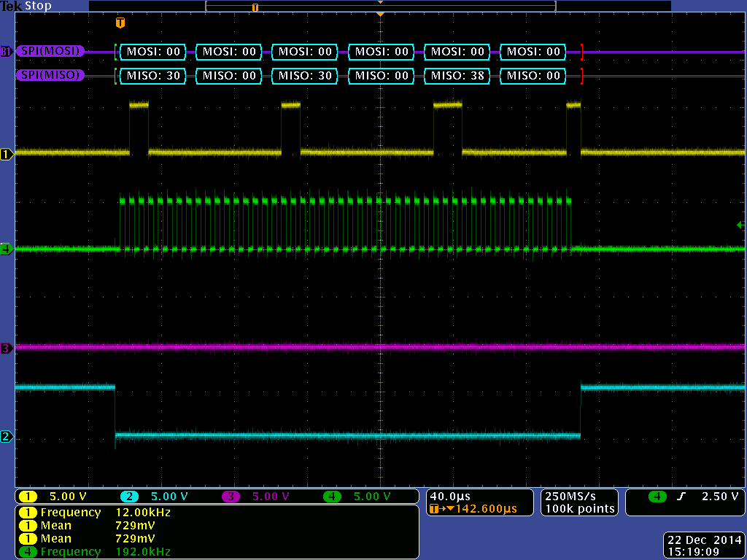The height and width of the screenshot is (560, 747).
Task: Click the 12.00kHz frequency measurement
Action: point(143,513)
